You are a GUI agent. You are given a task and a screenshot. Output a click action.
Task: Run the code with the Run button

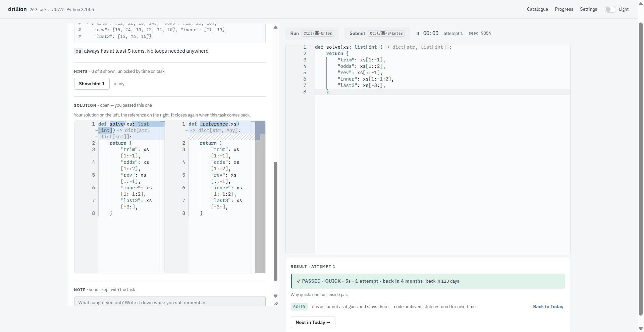click(312, 33)
